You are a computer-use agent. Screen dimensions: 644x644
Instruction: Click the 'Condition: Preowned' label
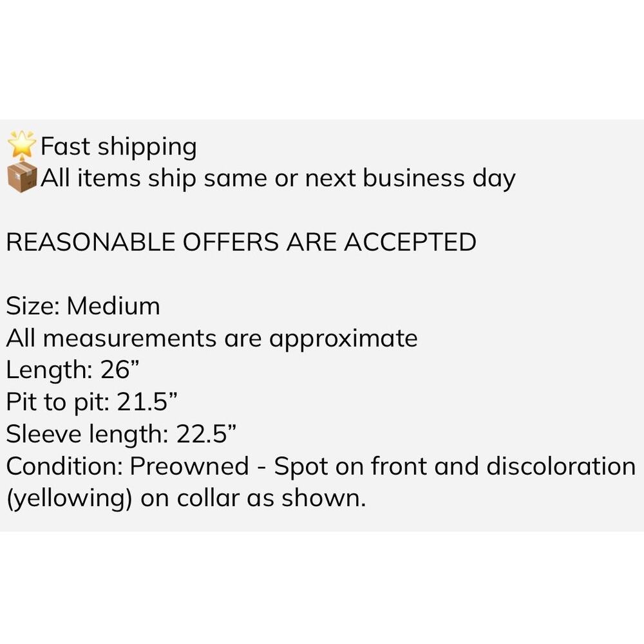(x=128, y=466)
